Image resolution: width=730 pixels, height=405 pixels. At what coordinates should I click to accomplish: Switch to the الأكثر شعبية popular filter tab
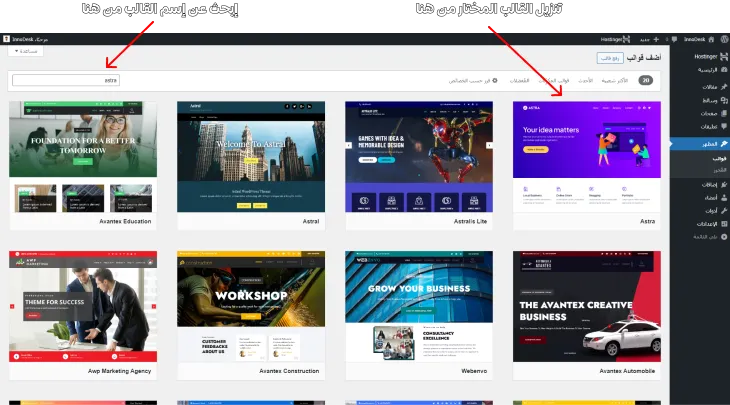[615, 81]
